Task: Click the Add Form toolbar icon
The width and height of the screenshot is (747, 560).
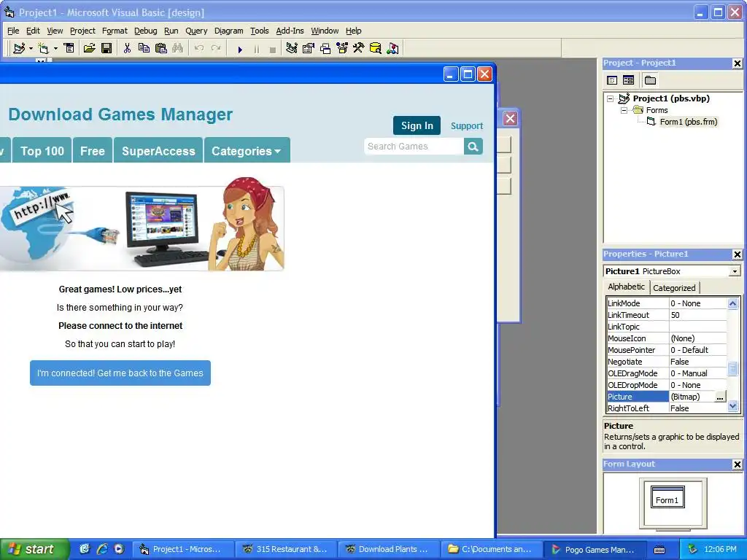Action: point(43,48)
